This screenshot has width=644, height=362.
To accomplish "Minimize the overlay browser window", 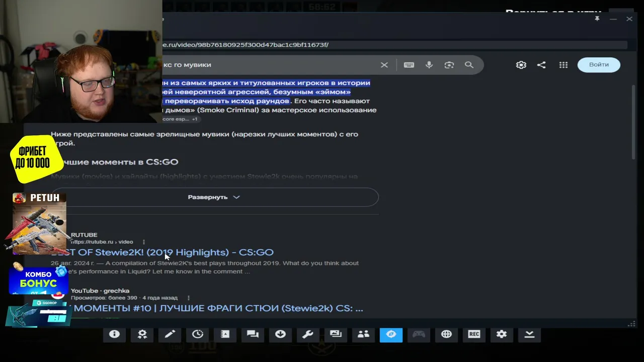I will pyautogui.click(x=613, y=19).
